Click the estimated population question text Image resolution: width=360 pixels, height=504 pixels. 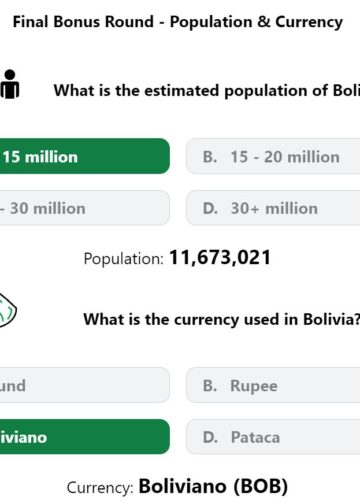(x=207, y=91)
